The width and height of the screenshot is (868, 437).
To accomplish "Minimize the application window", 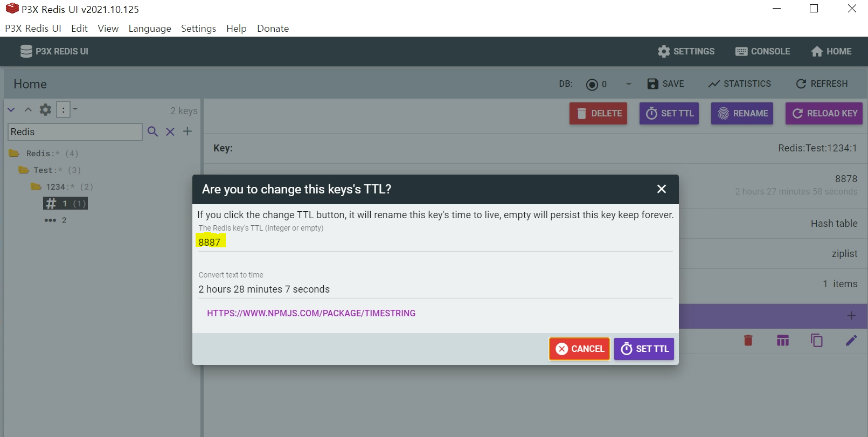I will [x=776, y=9].
